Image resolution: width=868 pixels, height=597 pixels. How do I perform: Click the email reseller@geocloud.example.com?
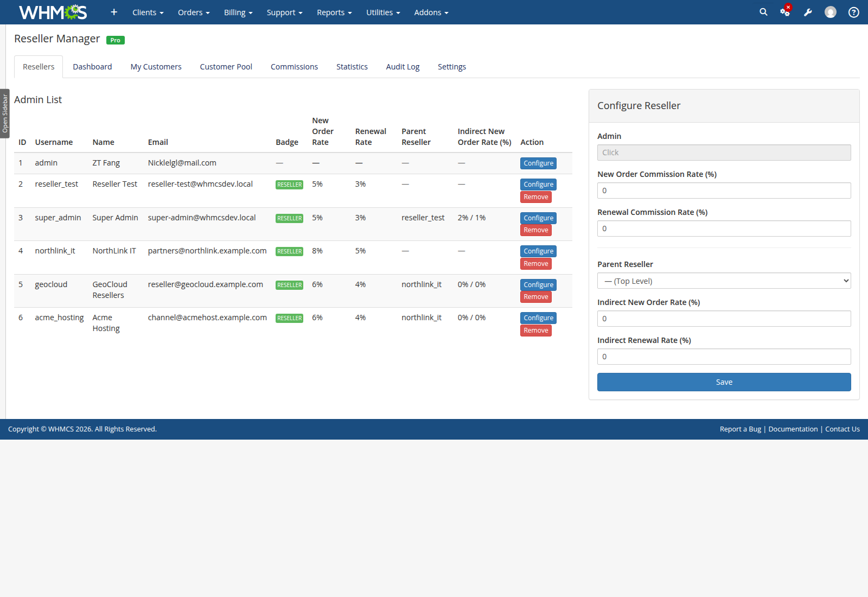click(205, 284)
